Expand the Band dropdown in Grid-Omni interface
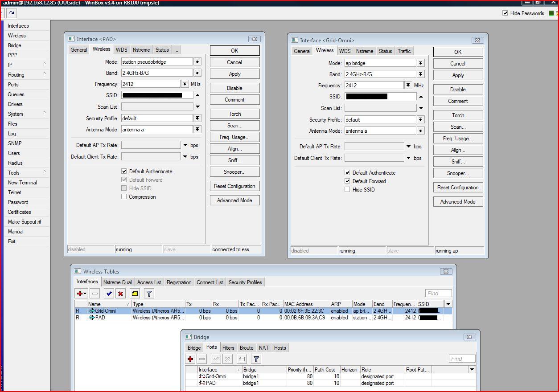559x392 pixels. (x=421, y=74)
